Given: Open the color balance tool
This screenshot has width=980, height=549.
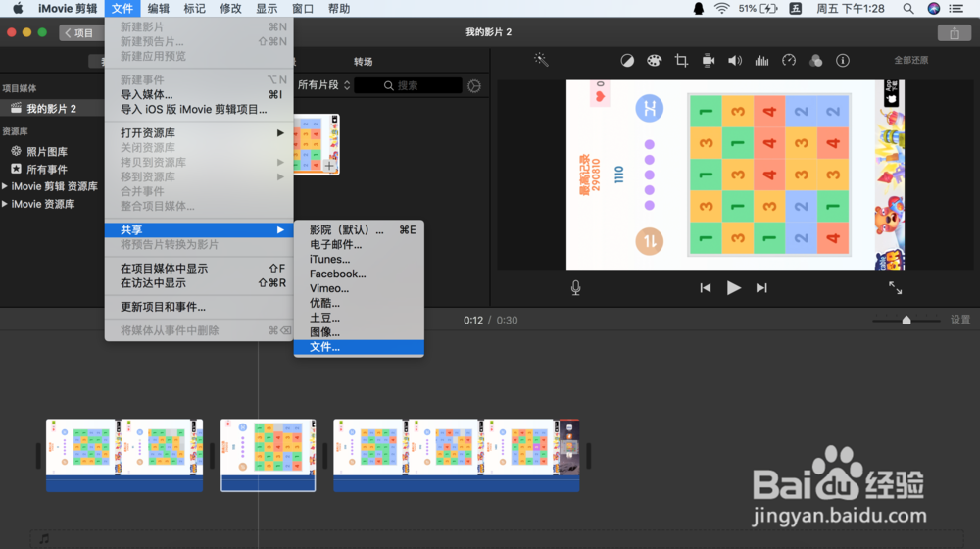Looking at the screenshot, I should click(627, 61).
